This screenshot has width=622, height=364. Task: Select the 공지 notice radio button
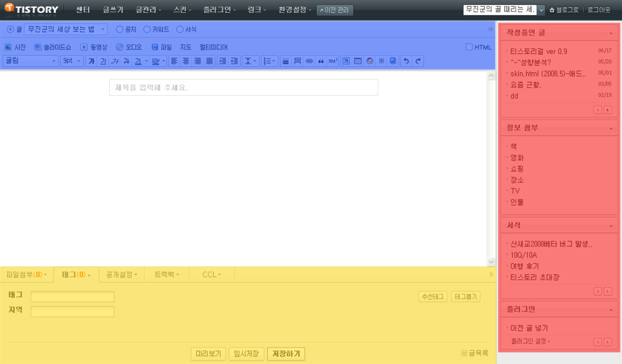click(x=120, y=29)
